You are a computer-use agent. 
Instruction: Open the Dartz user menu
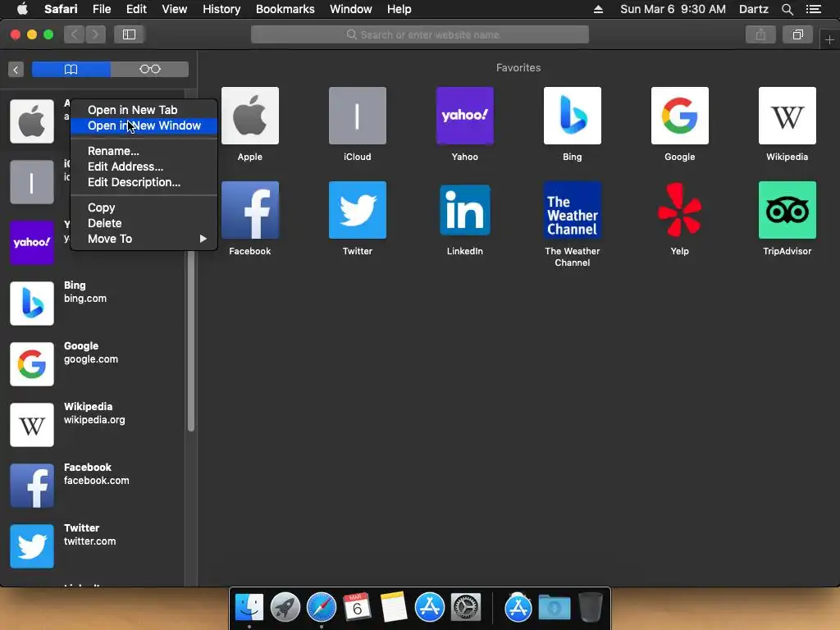click(x=753, y=9)
